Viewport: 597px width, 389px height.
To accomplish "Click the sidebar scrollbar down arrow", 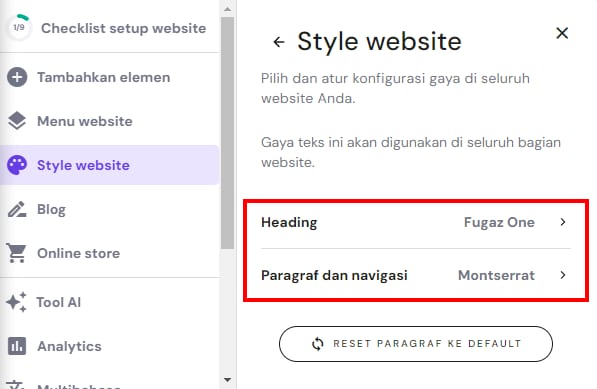I will (x=228, y=379).
